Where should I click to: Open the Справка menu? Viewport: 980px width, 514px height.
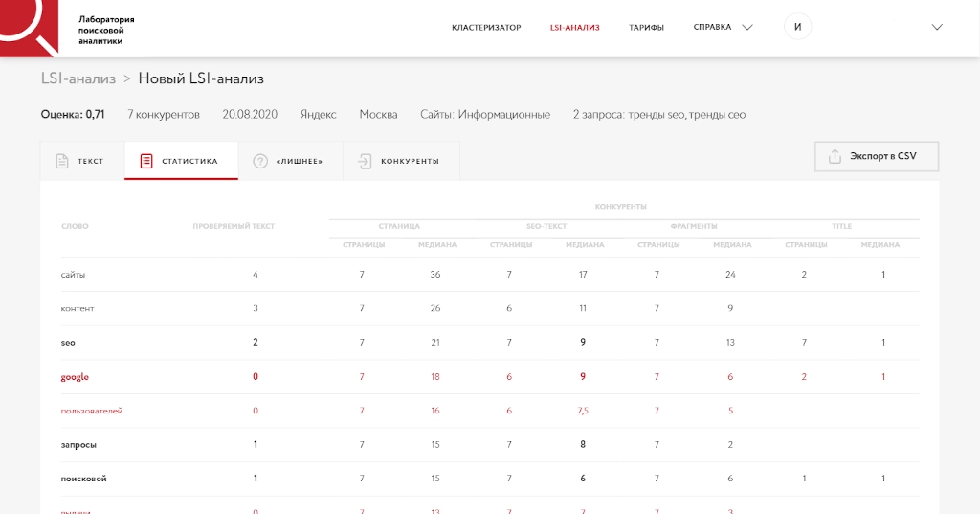712,27
